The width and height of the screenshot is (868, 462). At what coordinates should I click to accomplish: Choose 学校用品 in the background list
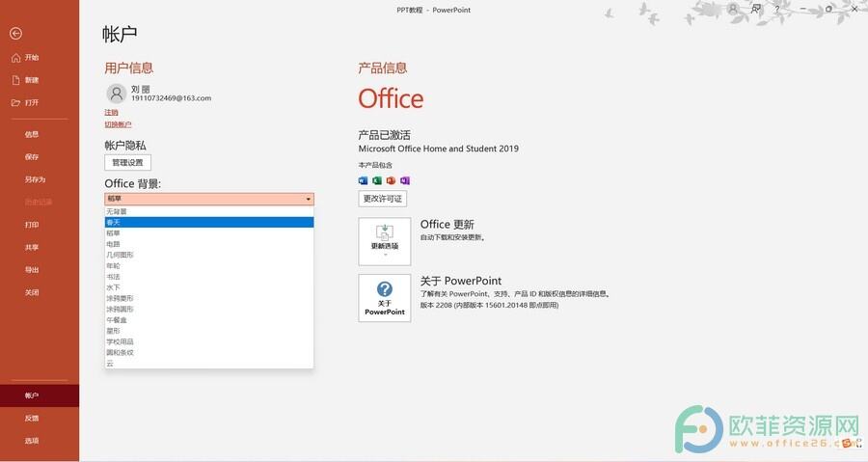click(209, 342)
